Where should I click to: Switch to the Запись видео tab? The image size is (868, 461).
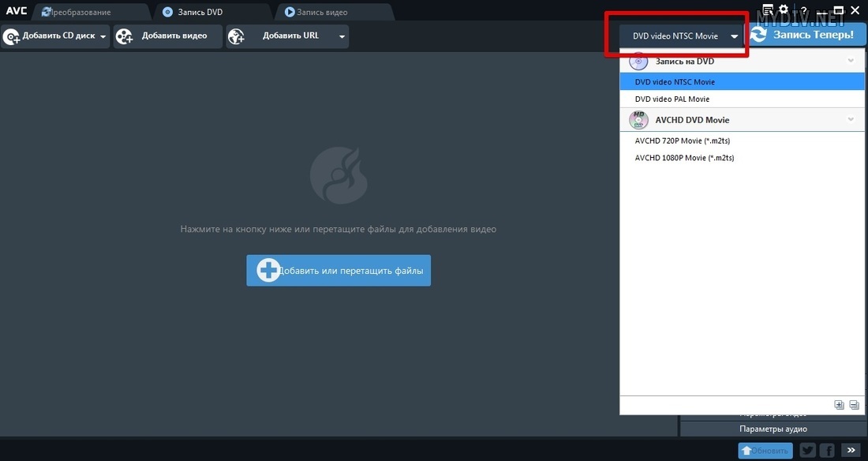(322, 12)
